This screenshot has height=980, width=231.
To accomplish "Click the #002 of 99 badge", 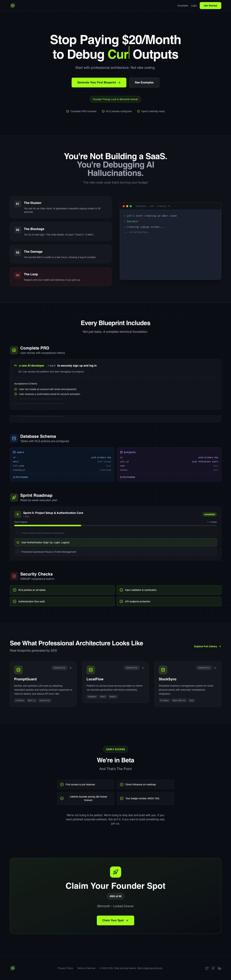I will (115, 896).
